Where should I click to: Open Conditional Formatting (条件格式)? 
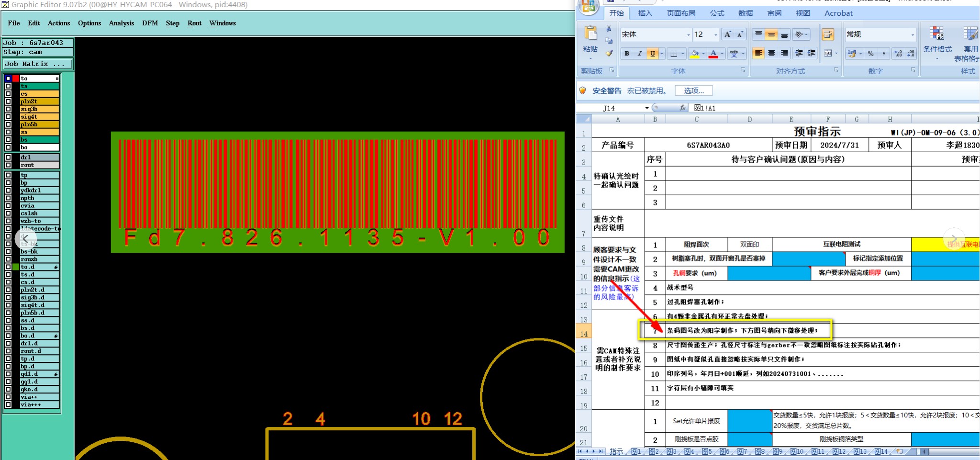[937, 44]
